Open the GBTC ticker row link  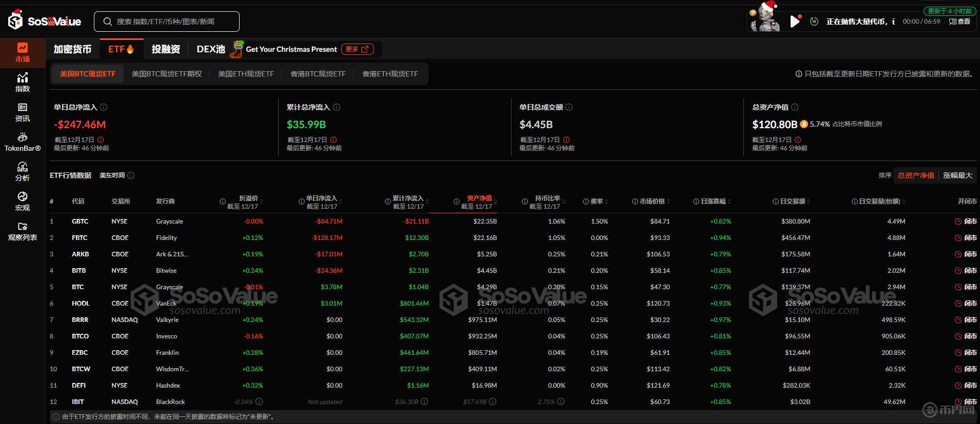pos(80,221)
